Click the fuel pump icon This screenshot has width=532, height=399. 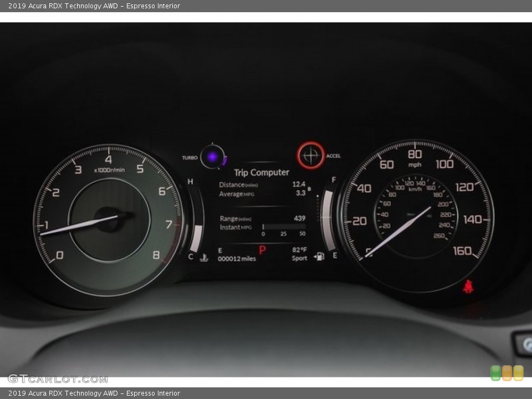pyautogui.click(x=319, y=257)
